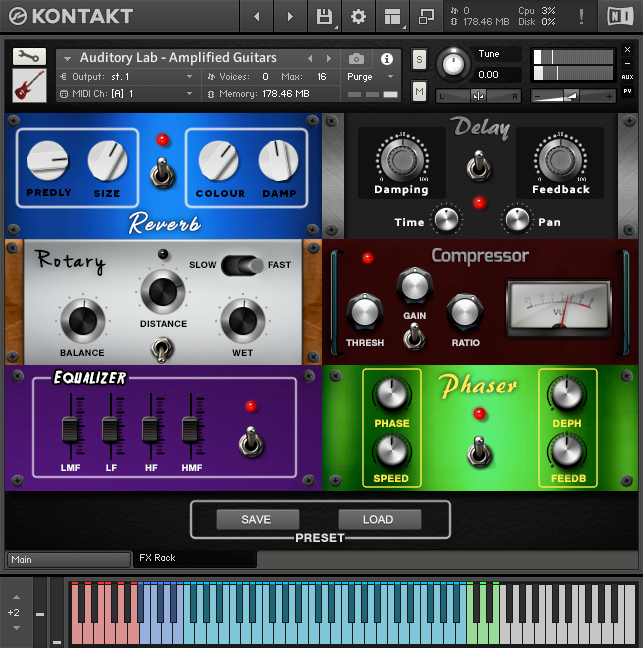The image size is (643, 648).
Task: Open Kontakt settings gear icon
Action: [358, 17]
